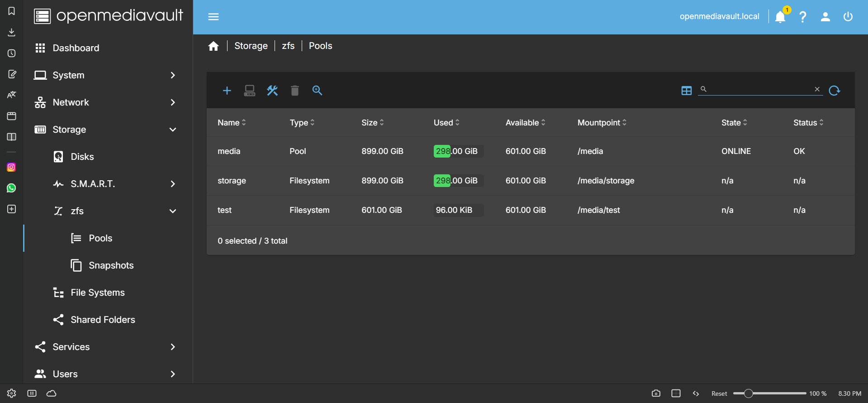Toggle the hamburger navigation menu

[213, 17]
